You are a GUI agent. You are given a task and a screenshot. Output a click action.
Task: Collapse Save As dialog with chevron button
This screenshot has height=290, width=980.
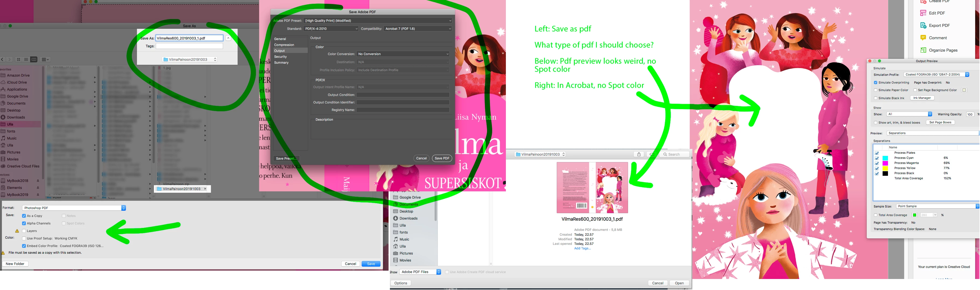coord(228,38)
